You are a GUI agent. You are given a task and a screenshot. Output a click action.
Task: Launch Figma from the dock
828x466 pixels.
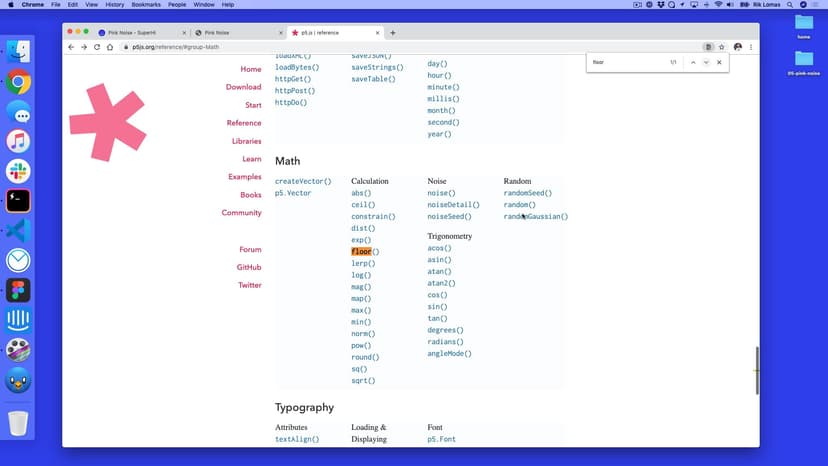point(18,290)
